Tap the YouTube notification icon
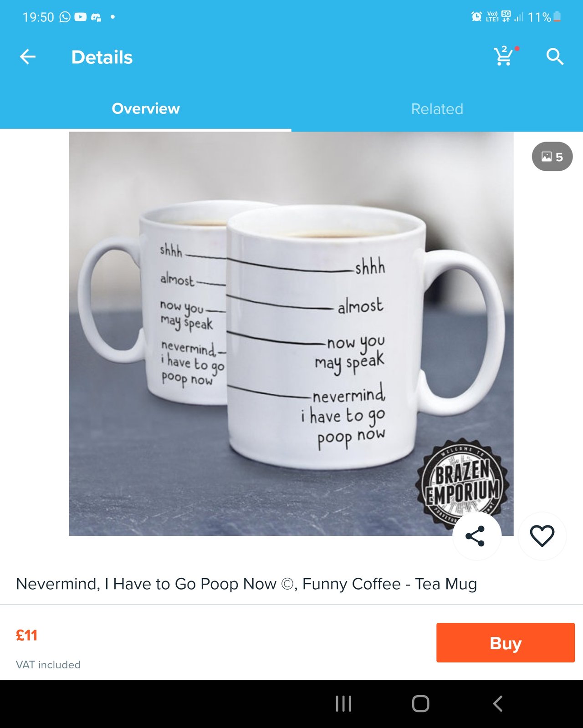This screenshot has height=728, width=583. coord(81,17)
